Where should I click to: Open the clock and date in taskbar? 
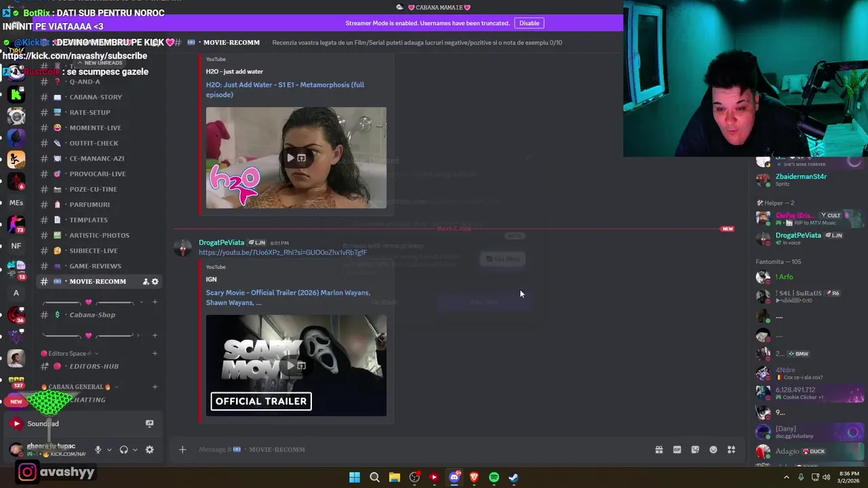pyautogui.click(x=850, y=477)
